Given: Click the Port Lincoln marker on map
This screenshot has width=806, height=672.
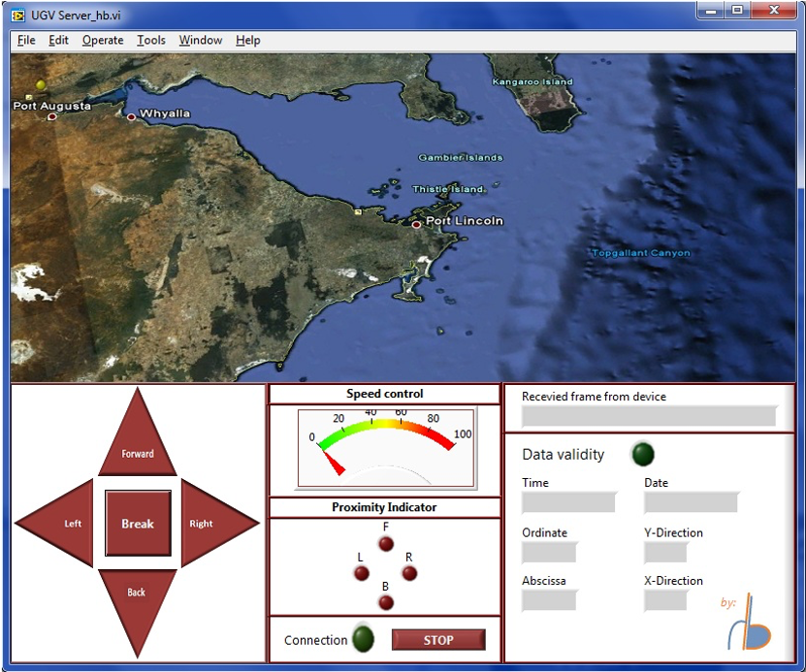Looking at the screenshot, I should point(416,225).
